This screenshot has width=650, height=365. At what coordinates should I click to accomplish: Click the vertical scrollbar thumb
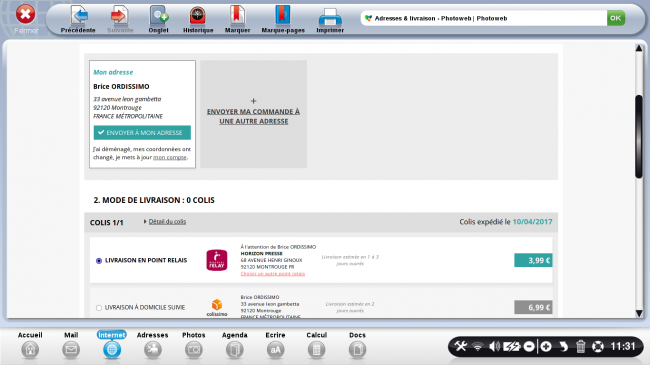639,137
